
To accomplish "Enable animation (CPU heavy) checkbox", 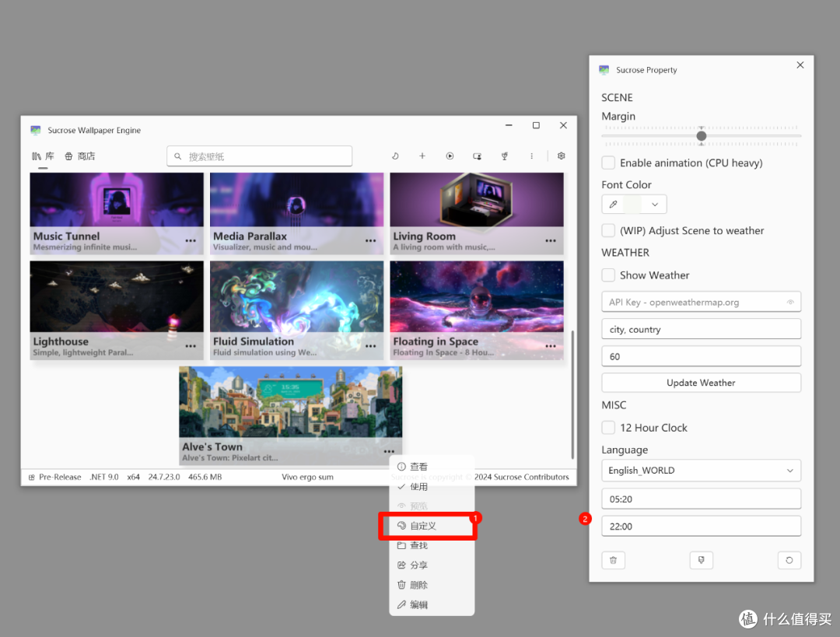I will tap(608, 163).
